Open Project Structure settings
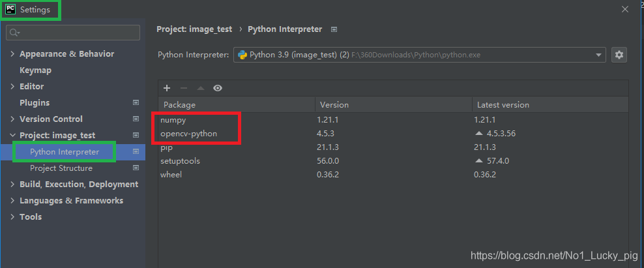Viewport: 644px width, 268px height. (x=61, y=168)
